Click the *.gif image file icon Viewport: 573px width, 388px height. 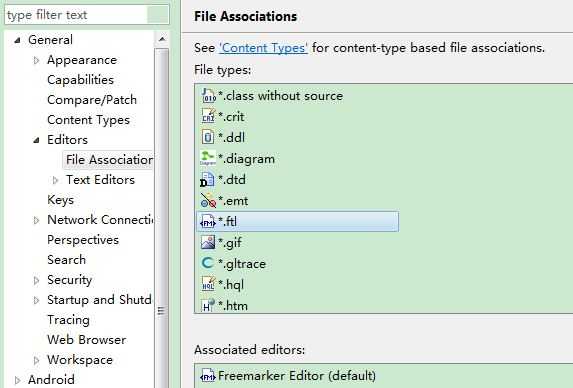(208, 242)
